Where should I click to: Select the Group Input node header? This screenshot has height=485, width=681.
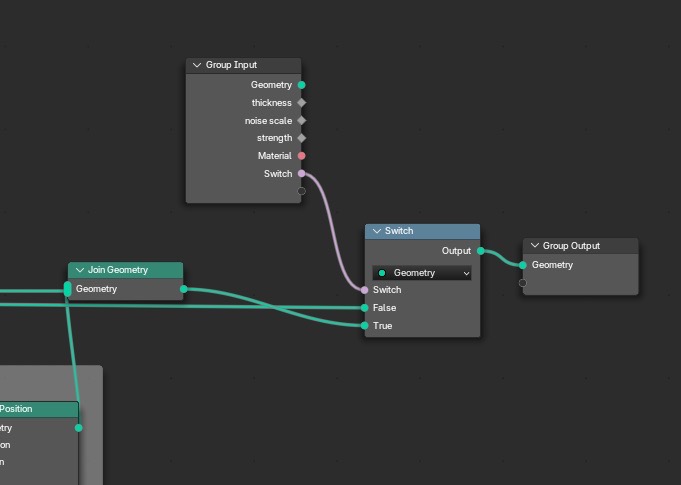[243, 65]
